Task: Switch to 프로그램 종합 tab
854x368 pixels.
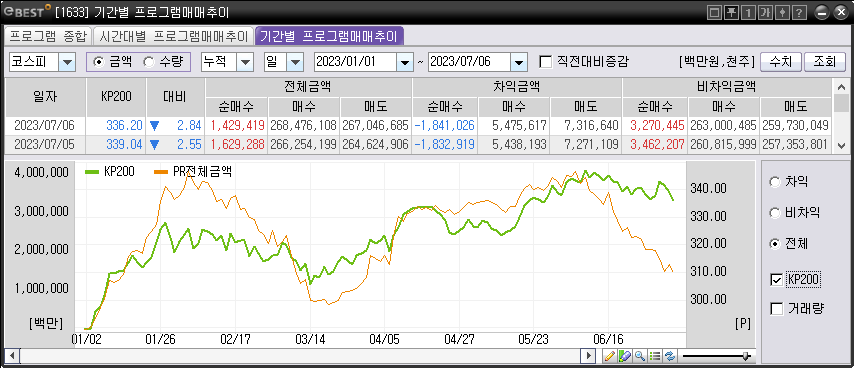Action: point(47,36)
